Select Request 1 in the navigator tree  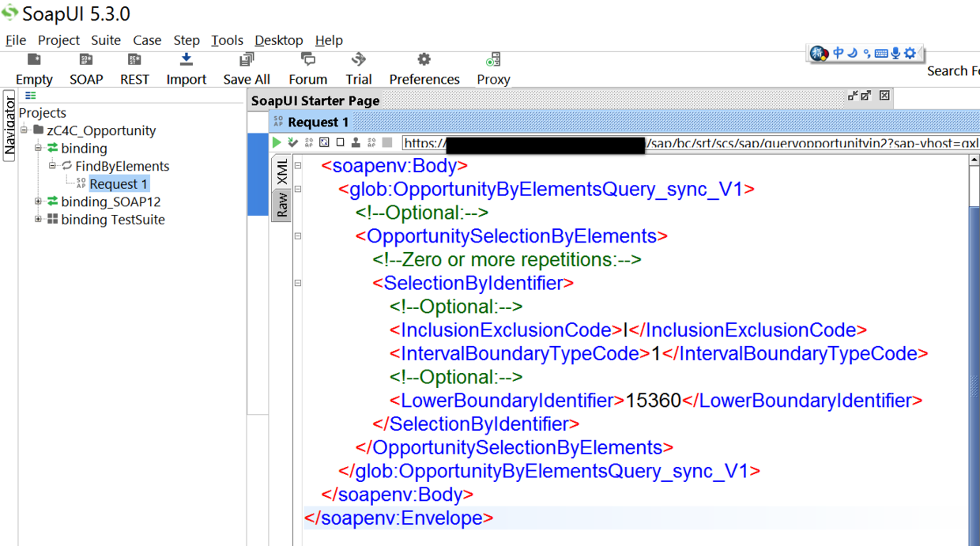point(119,184)
